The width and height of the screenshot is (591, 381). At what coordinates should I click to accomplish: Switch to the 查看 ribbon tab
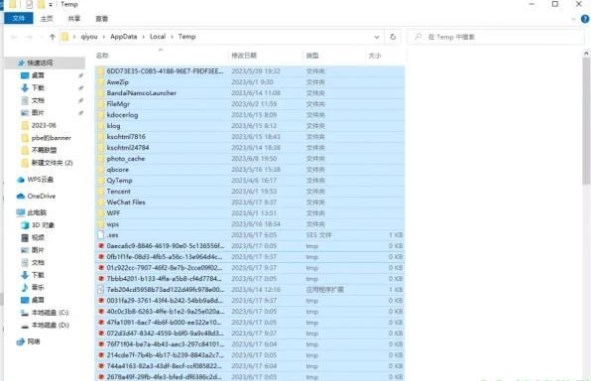(101, 18)
